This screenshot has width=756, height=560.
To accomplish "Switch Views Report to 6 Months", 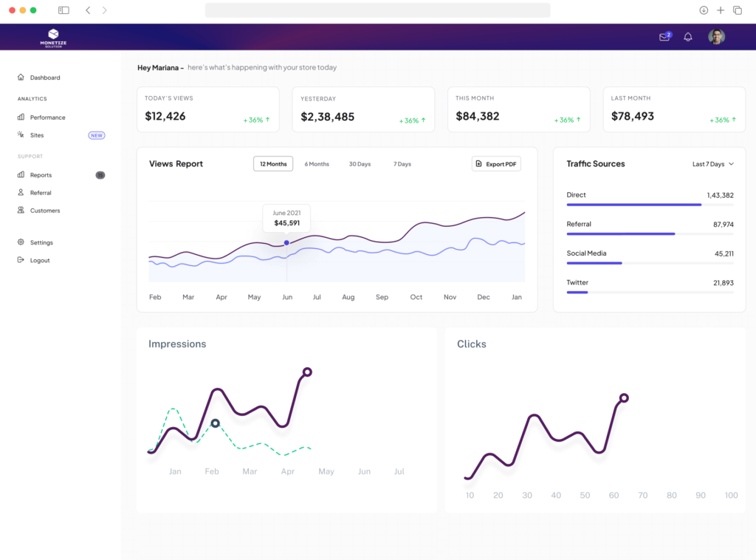I will pos(317,164).
